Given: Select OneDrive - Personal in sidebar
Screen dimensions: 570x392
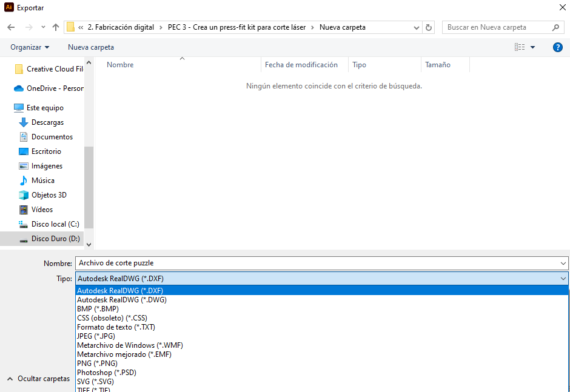Looking at the screenshot, I should click(49, 88).
